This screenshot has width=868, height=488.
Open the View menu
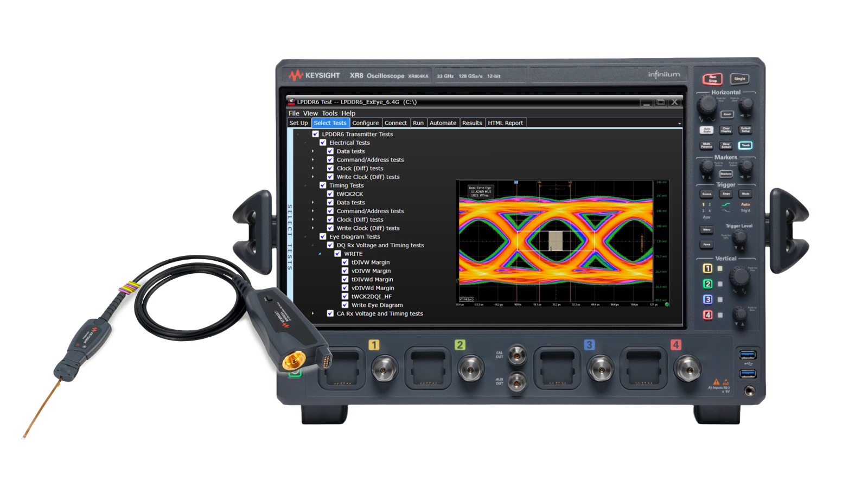point(310,113)
